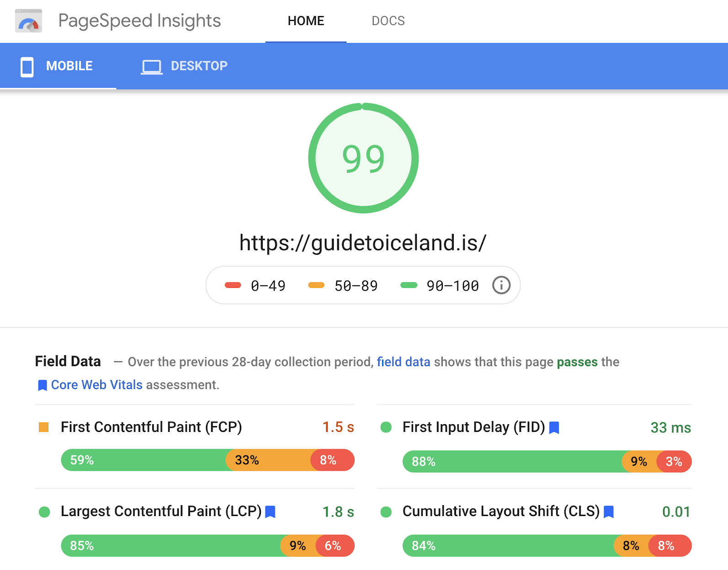Click the green word passes

(577, 362)
